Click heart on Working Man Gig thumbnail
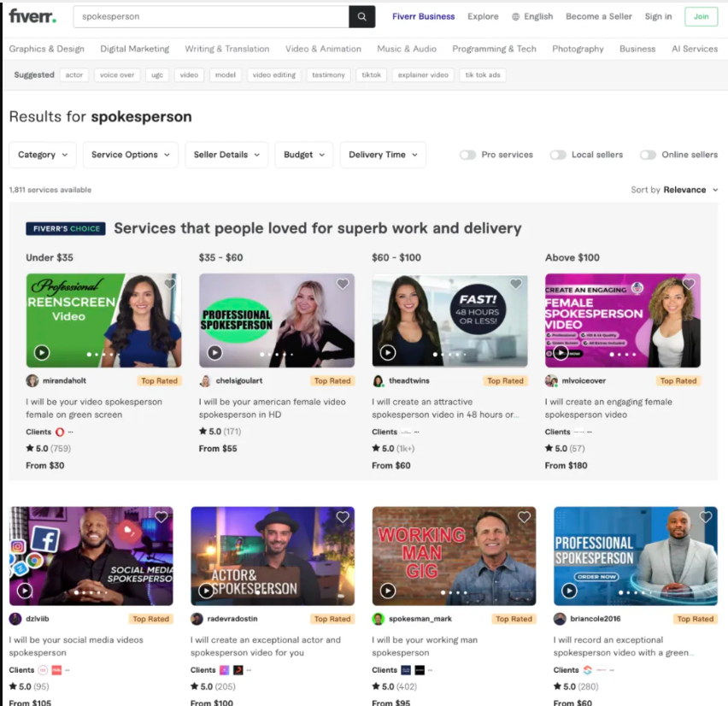 (524, 517)
